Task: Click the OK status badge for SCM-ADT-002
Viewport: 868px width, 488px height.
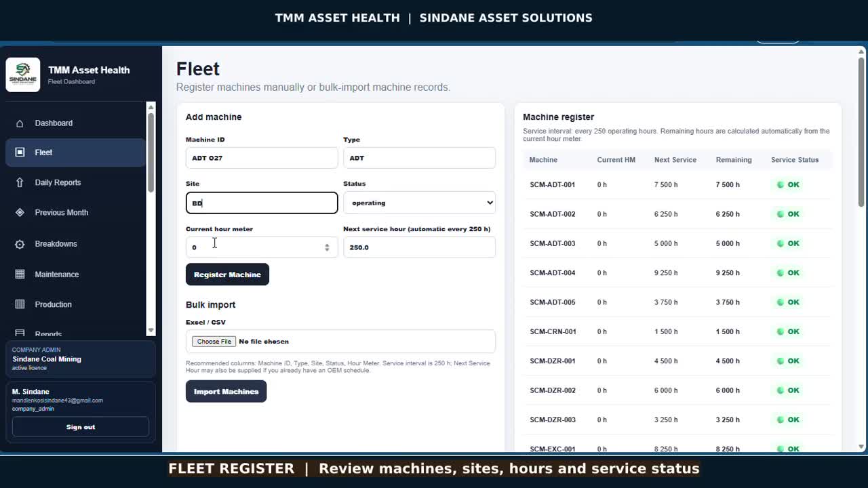Action: pos(787,214)
